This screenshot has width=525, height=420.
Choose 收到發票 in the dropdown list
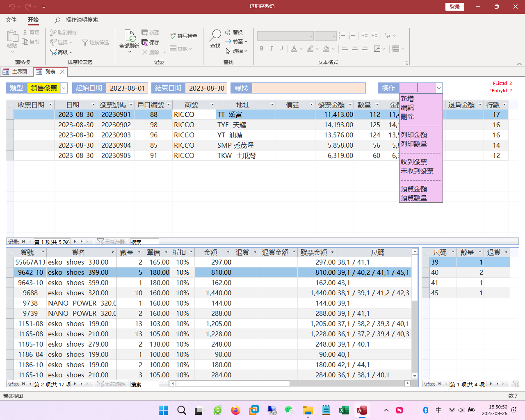pyautogui.click(x=414, y=162)
